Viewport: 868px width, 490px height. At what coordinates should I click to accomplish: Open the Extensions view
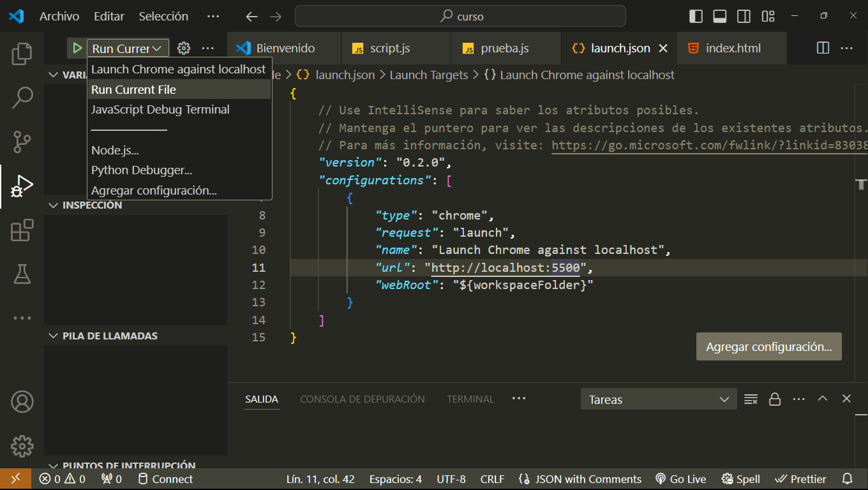tap(22, 230)
